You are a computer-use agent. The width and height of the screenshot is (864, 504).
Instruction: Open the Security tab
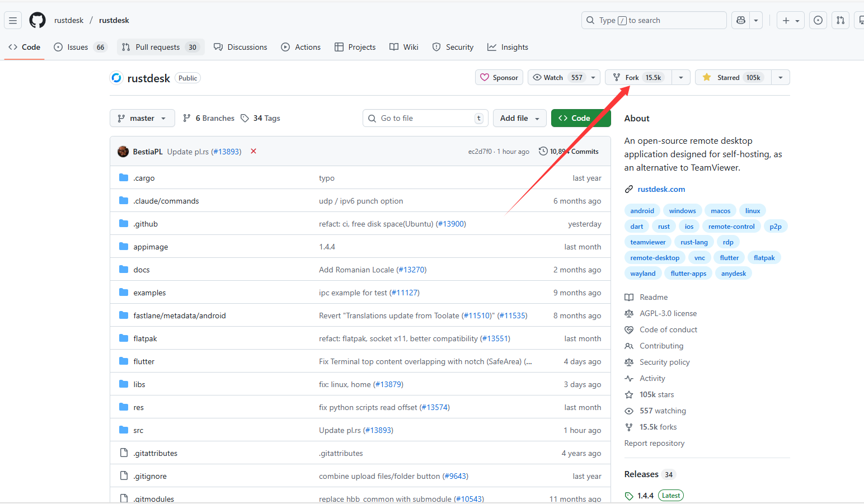coord(453,47)
